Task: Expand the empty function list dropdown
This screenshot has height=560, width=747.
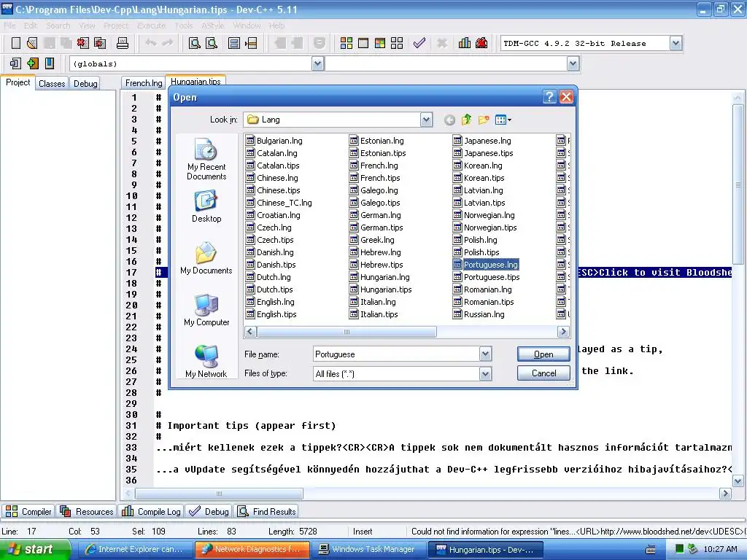Action: click(x=573, y=63)
